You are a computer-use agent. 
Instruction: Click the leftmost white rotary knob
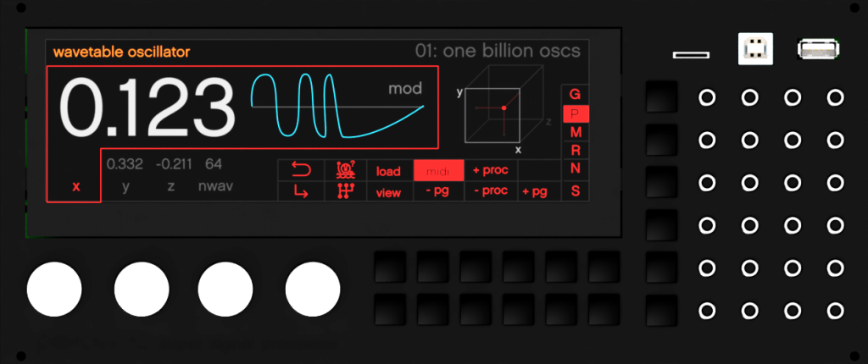pyautogui.click(x=54, y=289)
